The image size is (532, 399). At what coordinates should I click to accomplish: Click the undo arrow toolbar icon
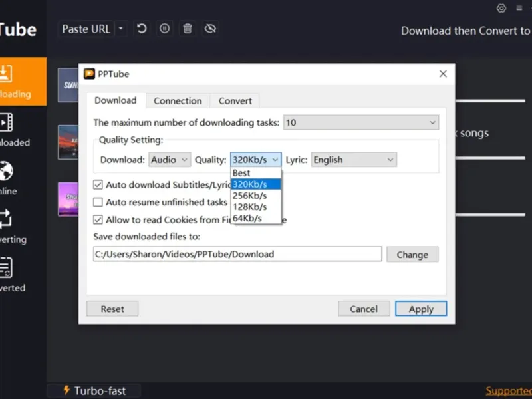click(x=141, y=29)
